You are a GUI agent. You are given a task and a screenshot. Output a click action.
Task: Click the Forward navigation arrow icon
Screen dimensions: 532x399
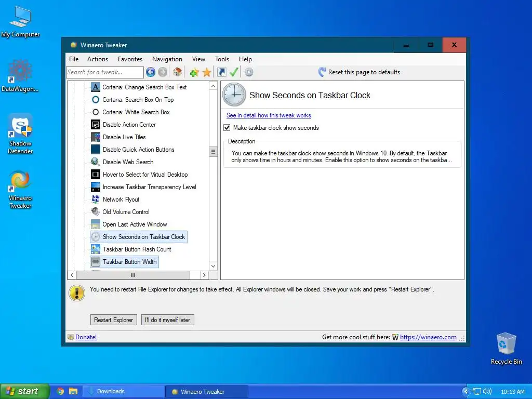coord(163,72)
